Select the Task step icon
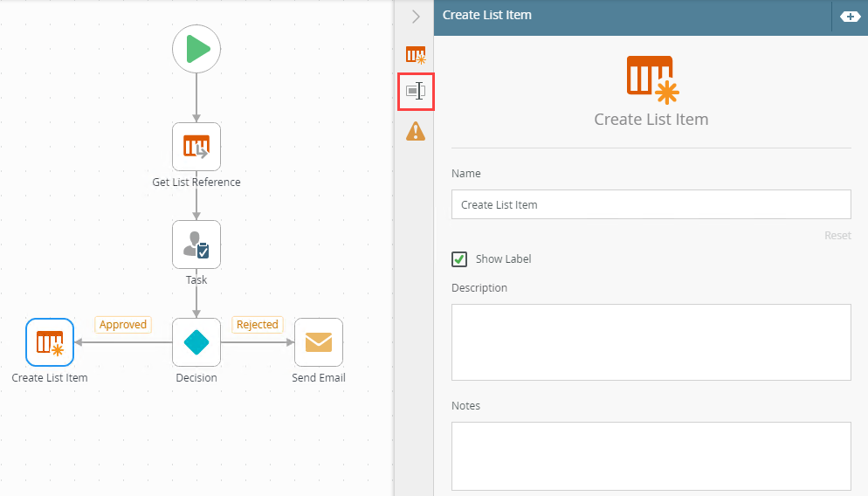Viewport: 868px width, 496px height. (x=196, y=245)
